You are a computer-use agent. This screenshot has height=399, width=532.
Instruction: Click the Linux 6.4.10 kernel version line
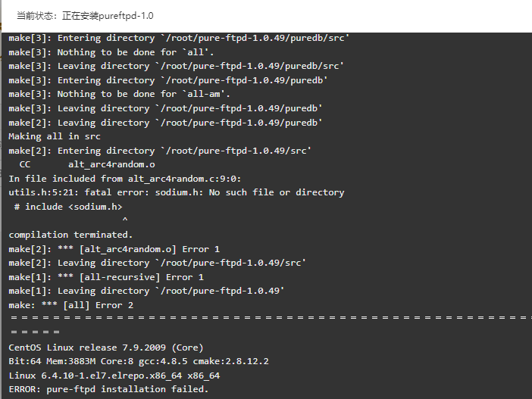[114, 376]
